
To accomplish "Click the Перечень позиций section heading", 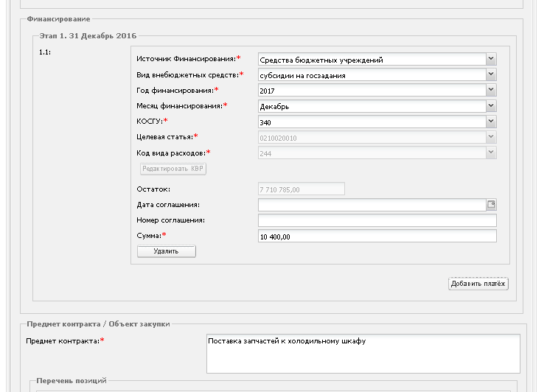I will click(72, 380).
